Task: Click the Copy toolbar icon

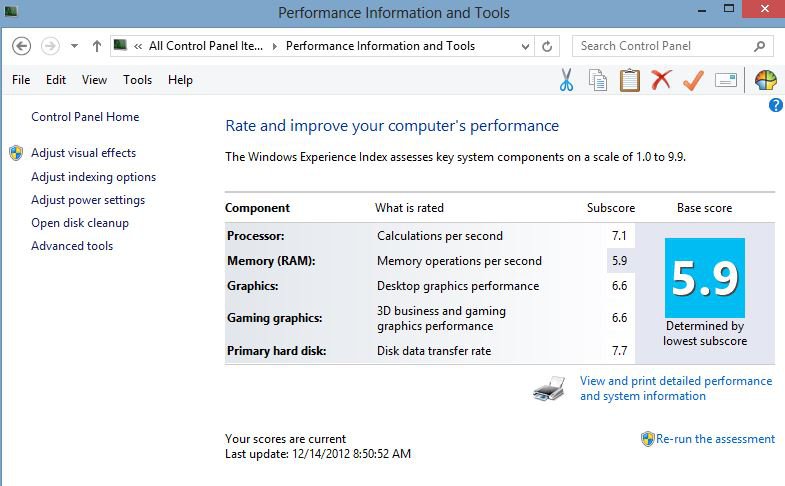Action: (x=598, y=81)
